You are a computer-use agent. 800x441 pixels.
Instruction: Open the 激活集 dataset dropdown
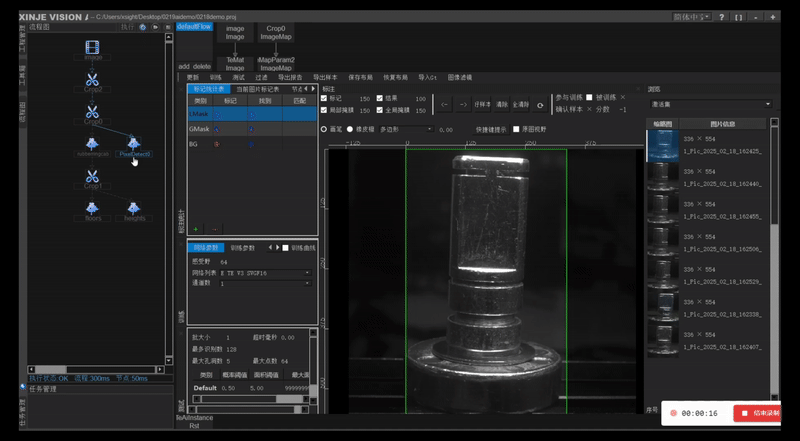tap(710, 104)
